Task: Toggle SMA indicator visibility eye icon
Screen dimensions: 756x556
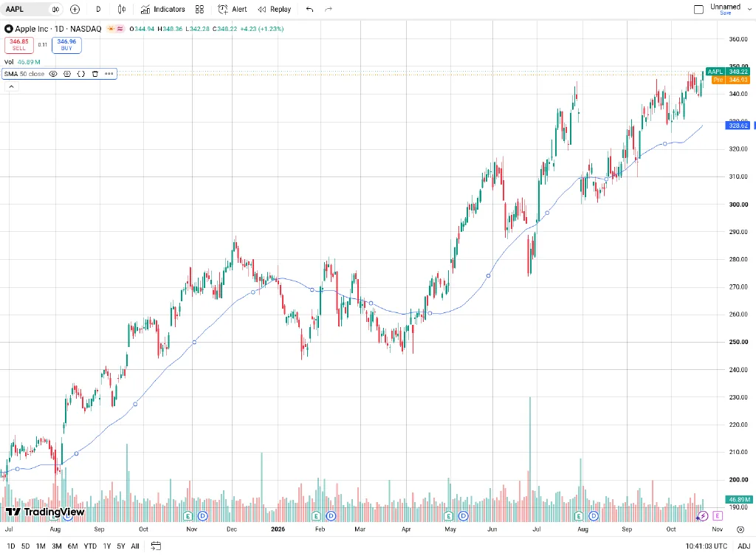Action: pos(53,74)
